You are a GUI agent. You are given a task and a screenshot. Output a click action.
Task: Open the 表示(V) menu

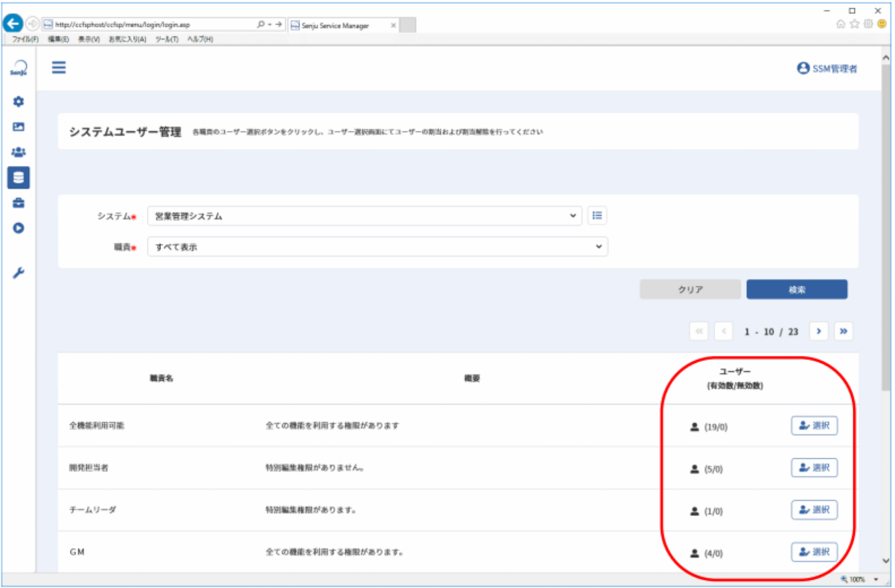(x=89, y=39)
